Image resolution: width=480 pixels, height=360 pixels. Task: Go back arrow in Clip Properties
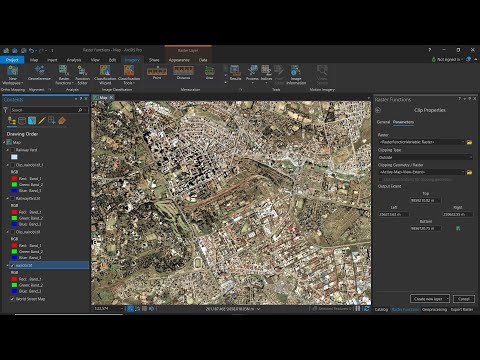pos(378,110)
